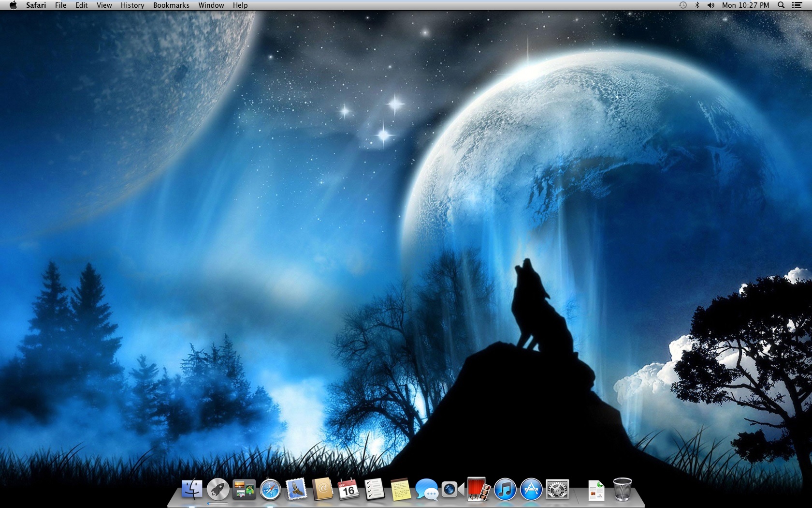Open Mail using the stamp icon

[x=296, y=490]
